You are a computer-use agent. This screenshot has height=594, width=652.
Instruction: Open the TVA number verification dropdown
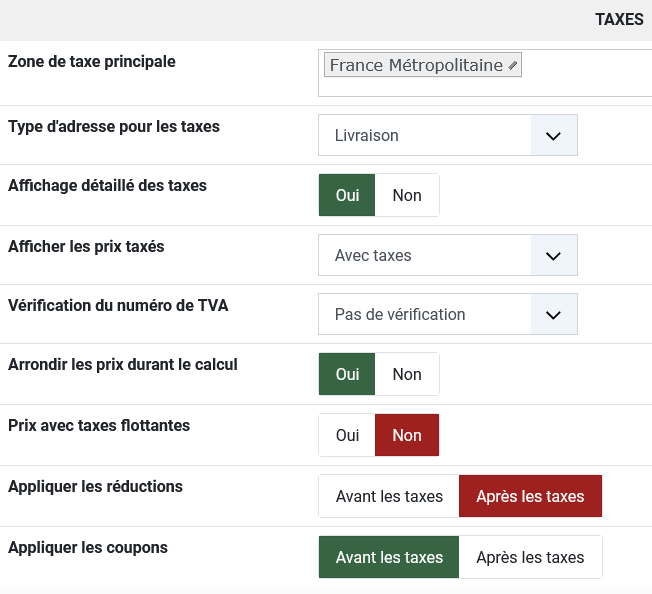coord(554,314)
